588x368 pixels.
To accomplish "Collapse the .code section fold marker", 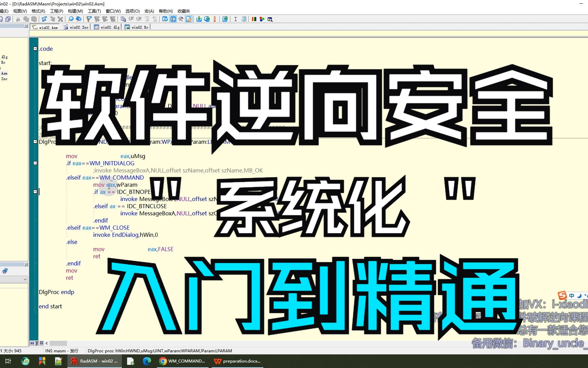I will pyautogui.click(x=35, y=49).
